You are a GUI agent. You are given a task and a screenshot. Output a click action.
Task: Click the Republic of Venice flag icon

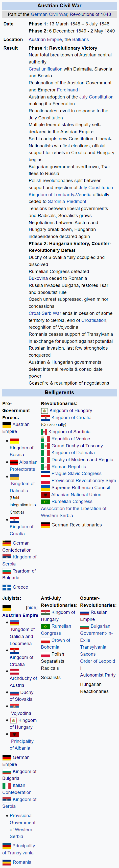click(x=46, y=439)
